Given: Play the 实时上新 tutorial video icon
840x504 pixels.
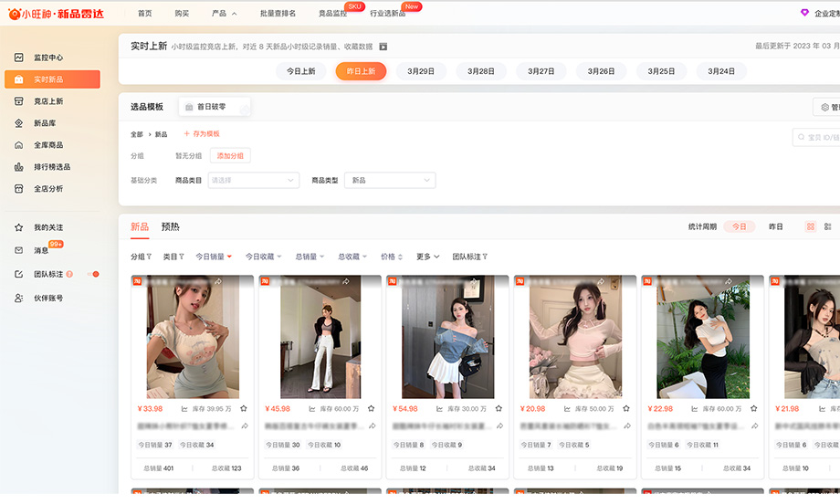Looking at the screenshot, I should click(383, 47).
